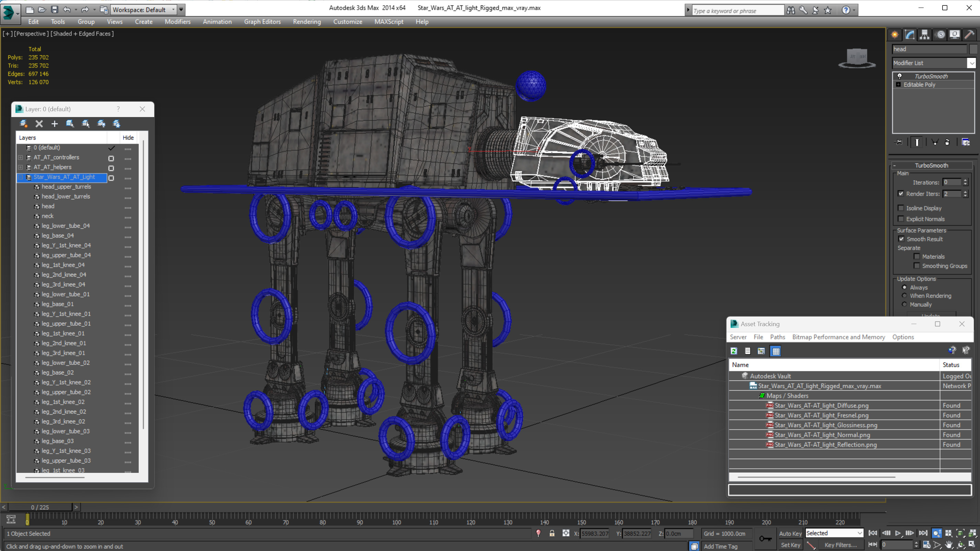Click the object color swatch beside head name
This screenshot has height=551, width=980.
coord(973,49)
